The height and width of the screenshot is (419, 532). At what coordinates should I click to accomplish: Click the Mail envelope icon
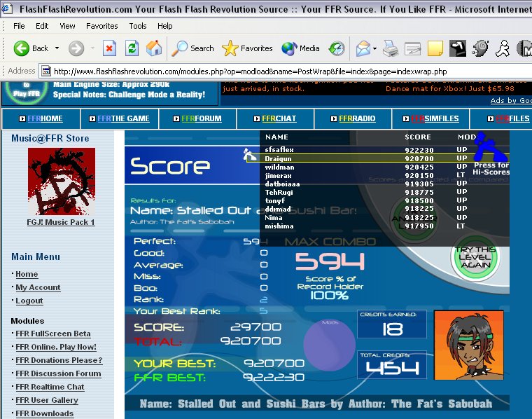tap(363, 48)
